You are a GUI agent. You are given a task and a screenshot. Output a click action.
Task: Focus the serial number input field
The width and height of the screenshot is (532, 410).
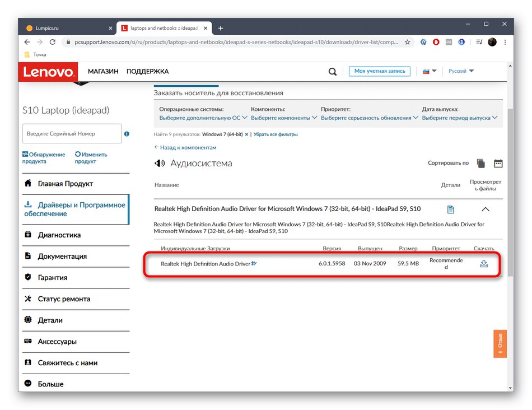tap(72, 134)
